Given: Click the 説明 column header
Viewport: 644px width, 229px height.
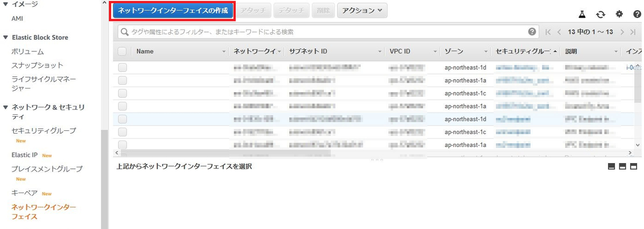Looking at the screenshot, I should pos(570,51).
